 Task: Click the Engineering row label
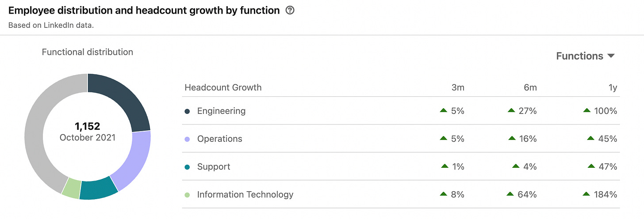pyautogui.click(x=221, y=111)
